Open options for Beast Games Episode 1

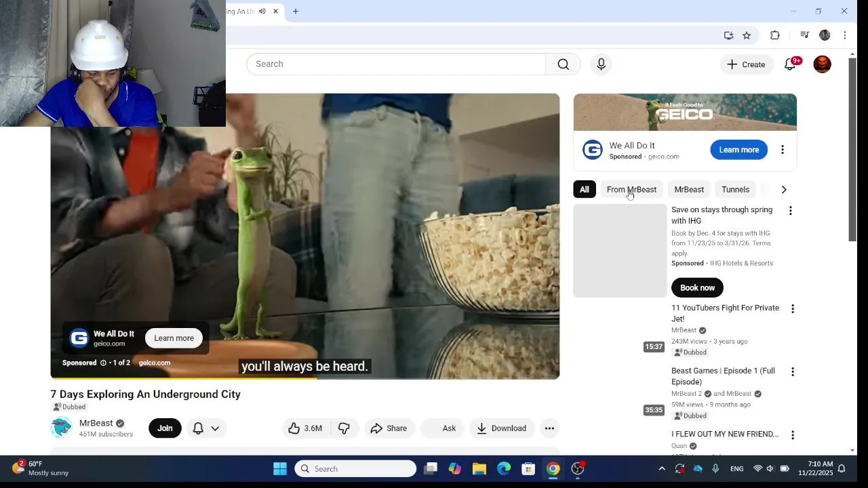click(x=792, y=372)
